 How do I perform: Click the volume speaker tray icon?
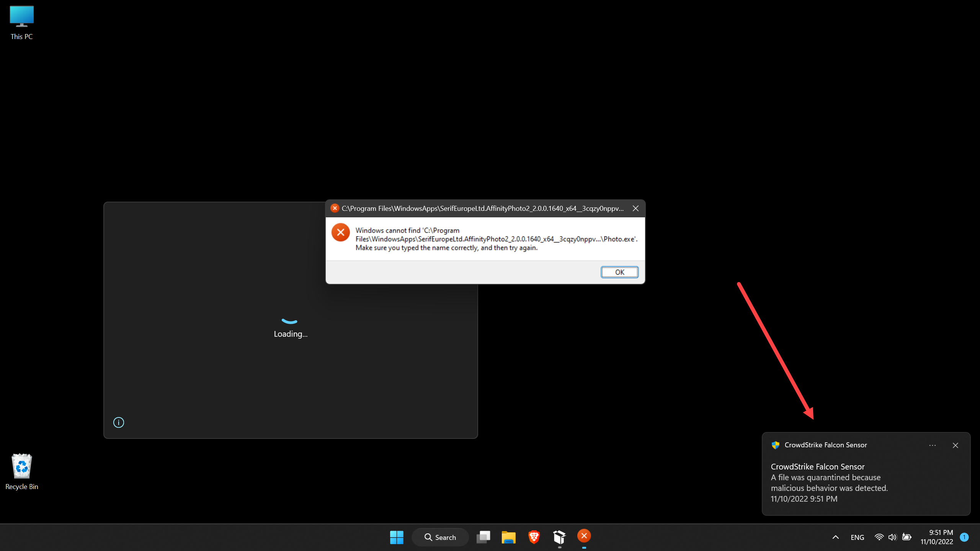pyautogui.click(x=892, y=537)
